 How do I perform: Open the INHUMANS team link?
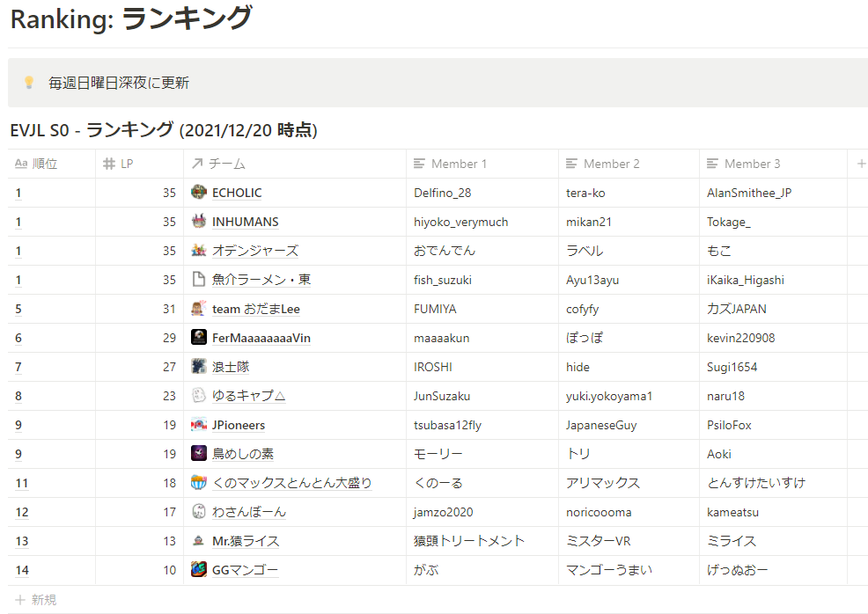[246, 222]
